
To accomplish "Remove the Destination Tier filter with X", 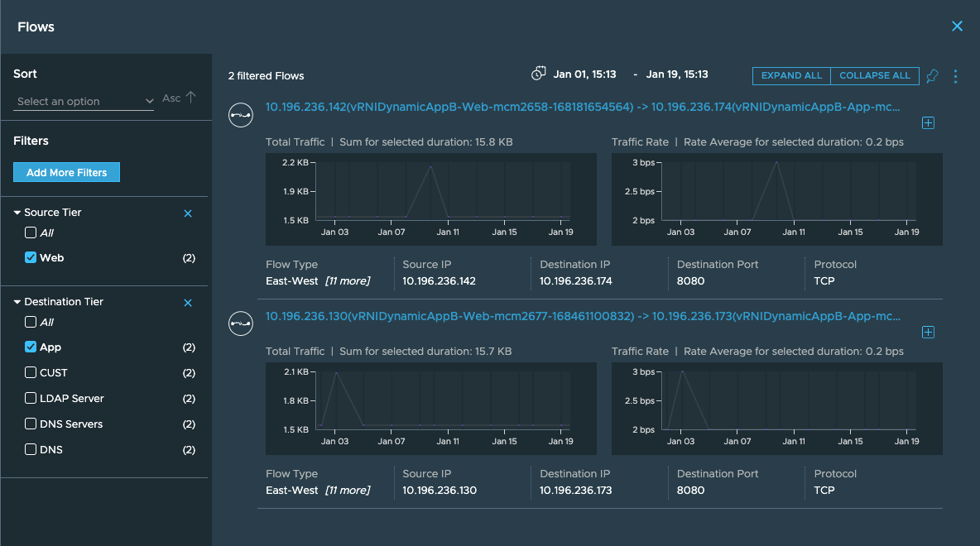I will (188, 303).
